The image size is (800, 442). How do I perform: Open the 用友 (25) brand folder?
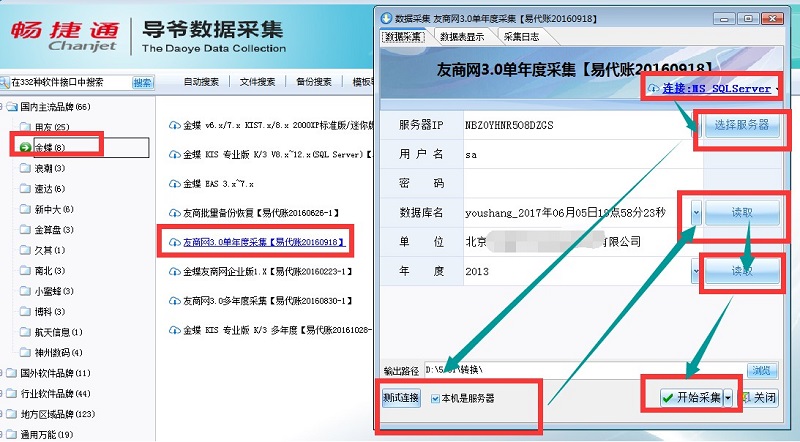[x=52, y=127]
